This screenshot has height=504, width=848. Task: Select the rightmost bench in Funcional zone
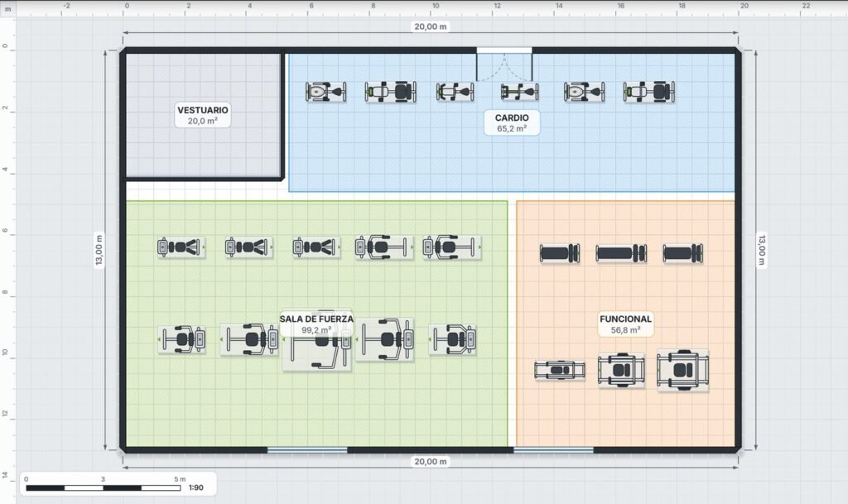[x=682, y=252]
